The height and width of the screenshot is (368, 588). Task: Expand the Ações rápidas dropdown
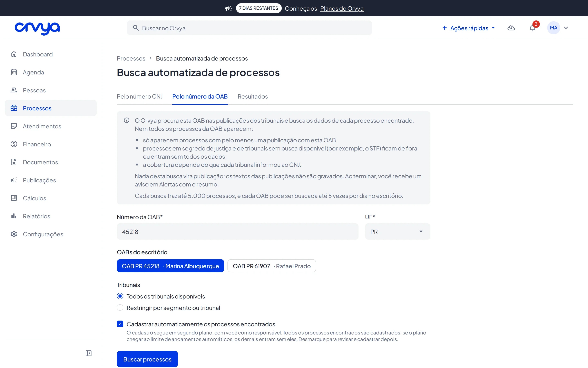click(x=469, y=28)
